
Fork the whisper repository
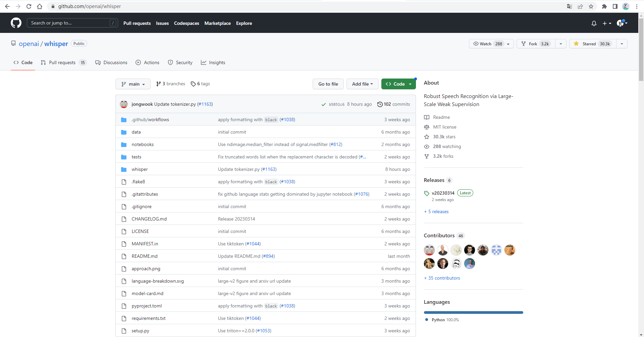click(536, 44)
